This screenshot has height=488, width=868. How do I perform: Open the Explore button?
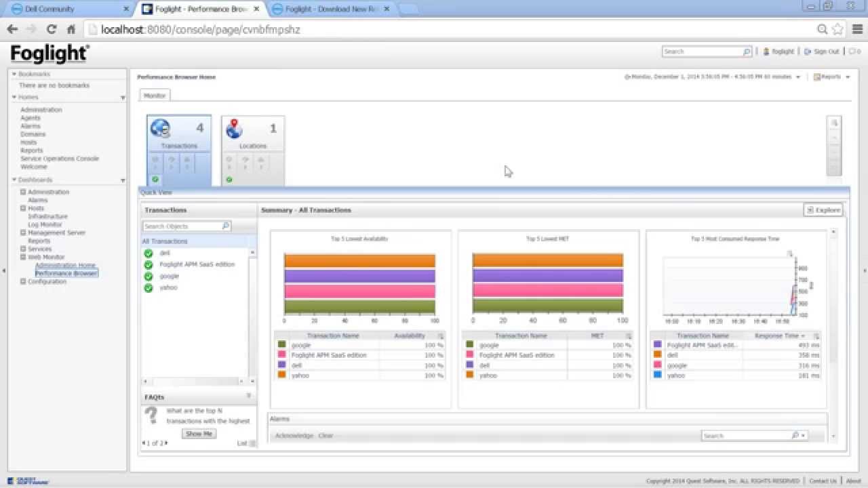[x=823, y=210]
